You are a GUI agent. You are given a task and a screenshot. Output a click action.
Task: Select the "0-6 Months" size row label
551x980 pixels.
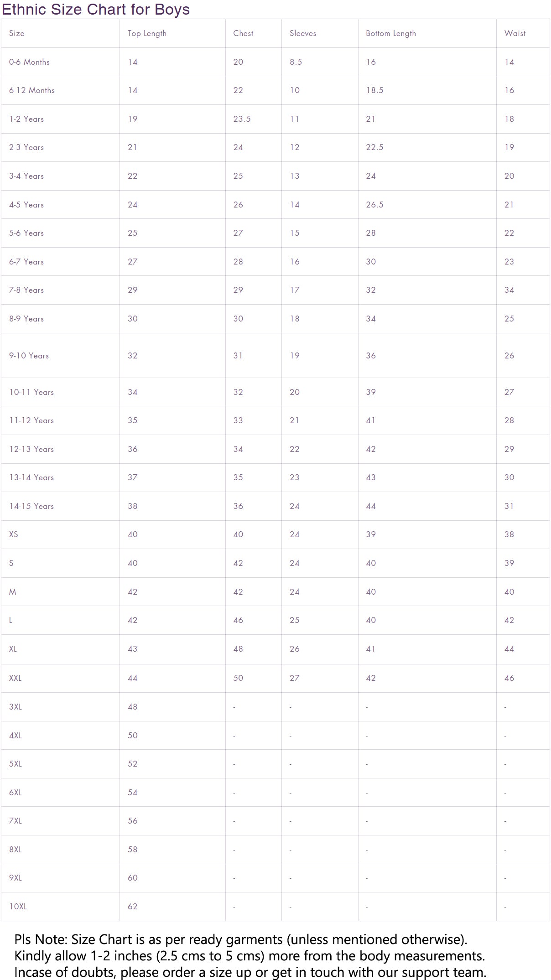coord(29,62)
